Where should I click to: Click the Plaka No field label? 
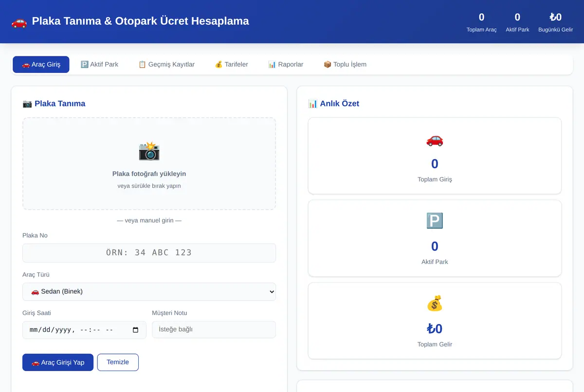click(x=35, y=235)
